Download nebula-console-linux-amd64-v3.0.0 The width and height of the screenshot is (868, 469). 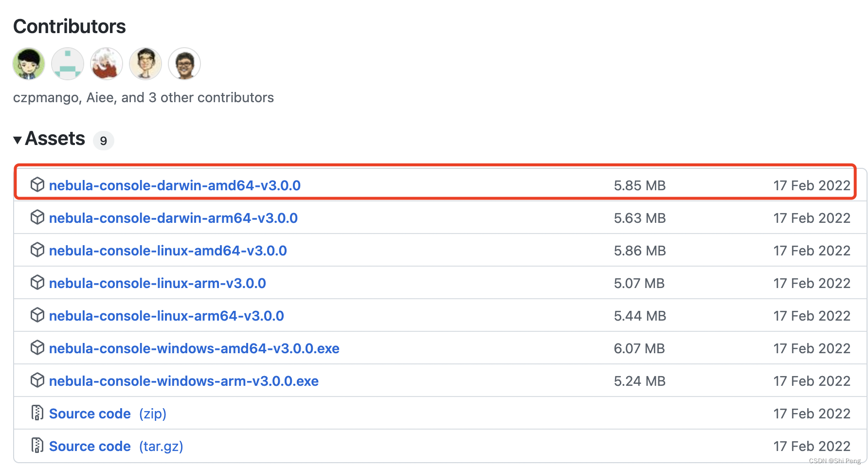168,251
